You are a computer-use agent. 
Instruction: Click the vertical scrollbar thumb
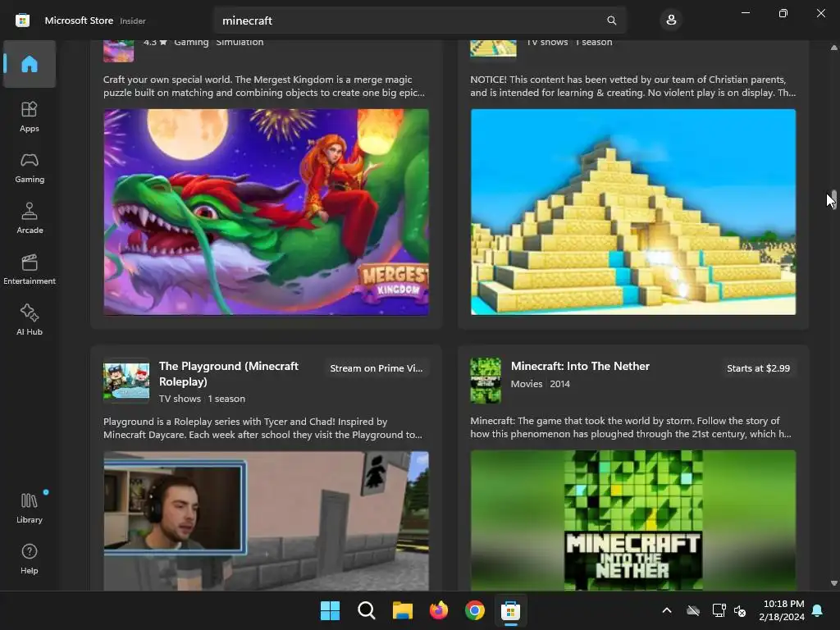point(834,199)
